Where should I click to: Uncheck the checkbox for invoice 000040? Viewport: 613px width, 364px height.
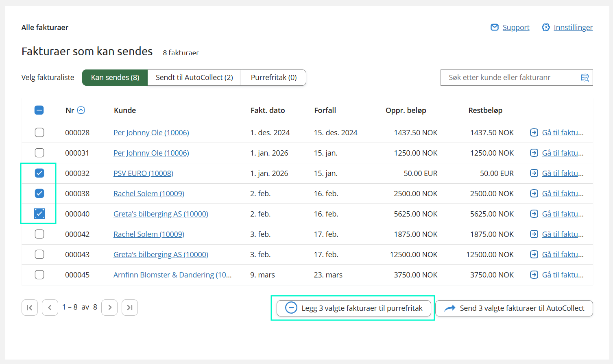[x=39, y=214]
